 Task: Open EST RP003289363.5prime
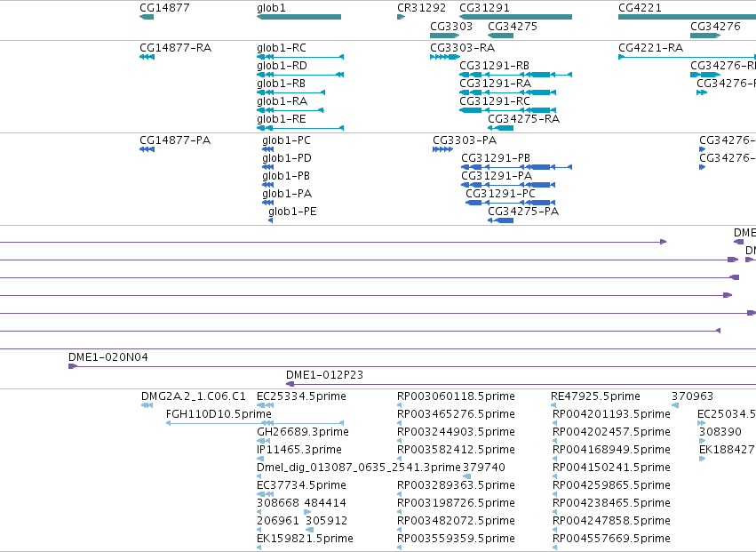click(456, 486)
